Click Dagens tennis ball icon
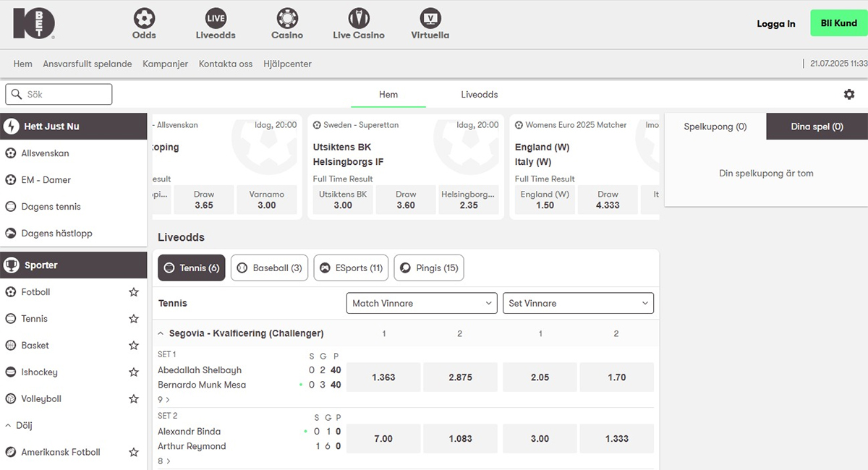Viewport: 868px width, 470px height. click(11, 207)
